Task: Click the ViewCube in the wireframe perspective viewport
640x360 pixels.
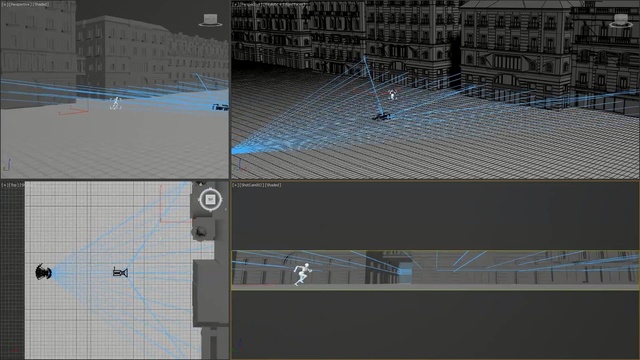Action: point(621,20)
